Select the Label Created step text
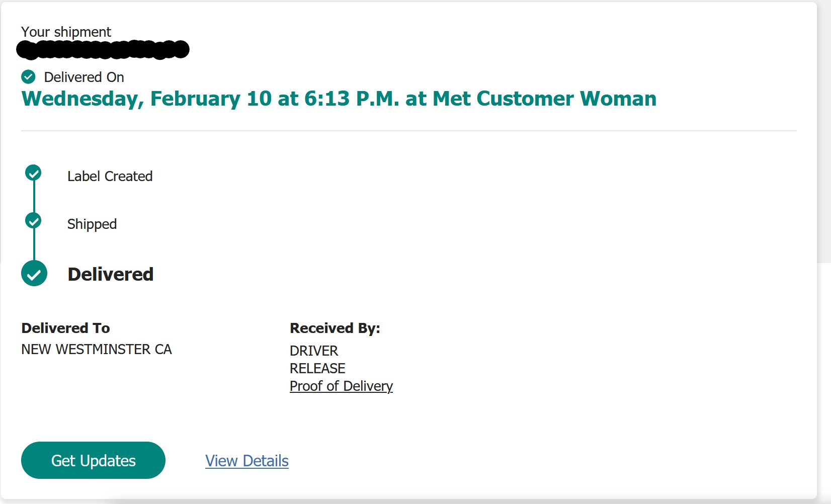 click(110, 176)
